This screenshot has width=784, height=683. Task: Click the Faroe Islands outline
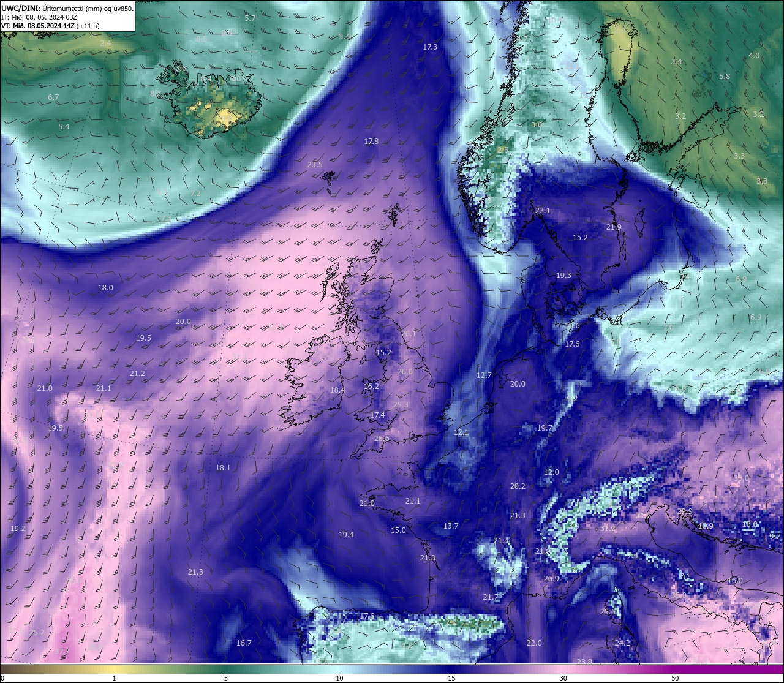pyautogui.click(x=329, y=181)
